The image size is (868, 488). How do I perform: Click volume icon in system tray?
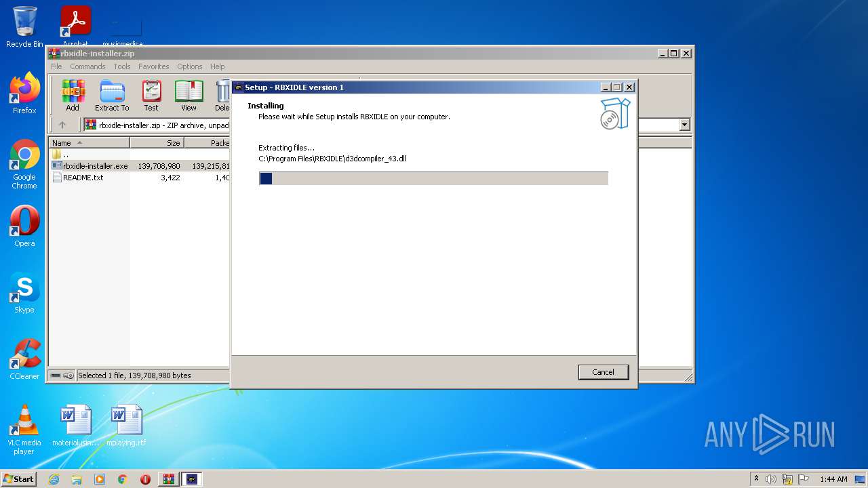[x=771, y=479]
